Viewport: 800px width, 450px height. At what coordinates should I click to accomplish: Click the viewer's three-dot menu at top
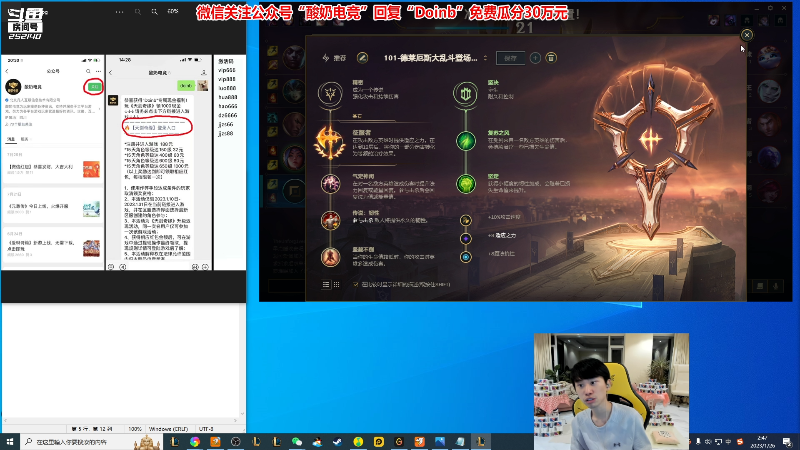click(119, 11)
